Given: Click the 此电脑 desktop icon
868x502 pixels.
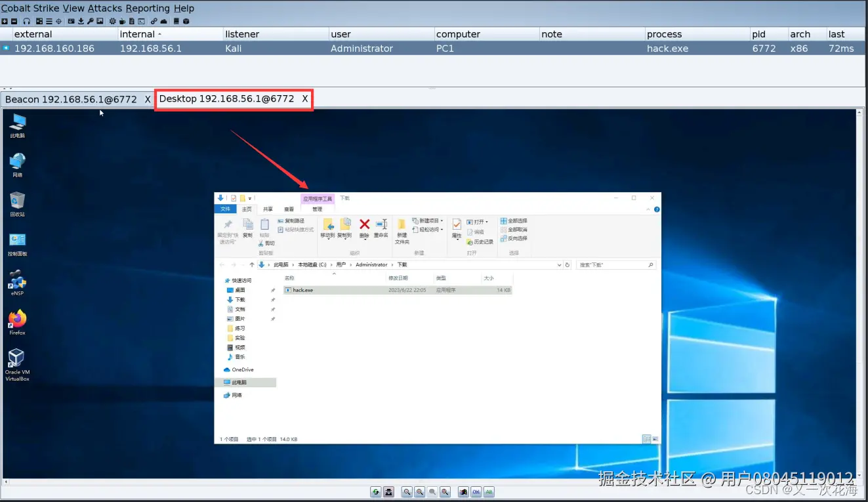Looking at the screenshot, I should (18, 125).
